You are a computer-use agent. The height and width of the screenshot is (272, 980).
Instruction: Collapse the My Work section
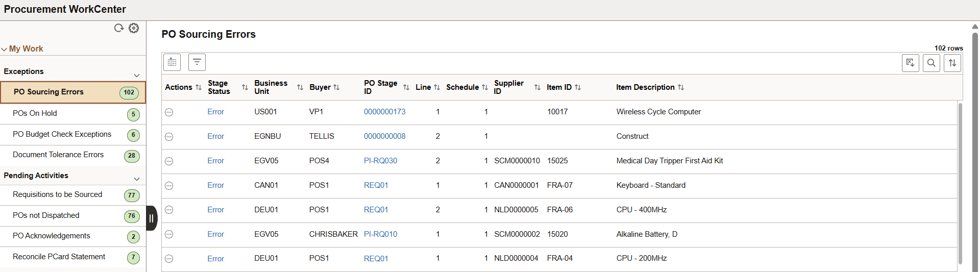[x=4, y=50]
